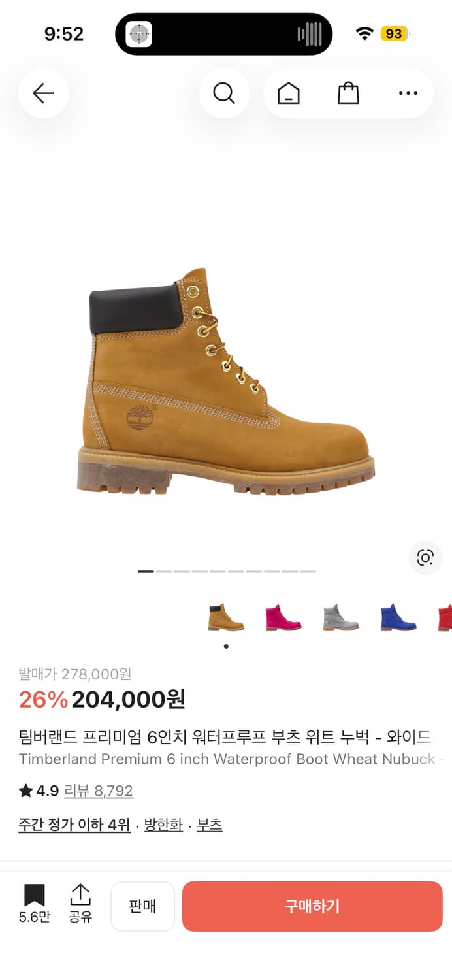Open the 방한화 category link

(163, 825)
